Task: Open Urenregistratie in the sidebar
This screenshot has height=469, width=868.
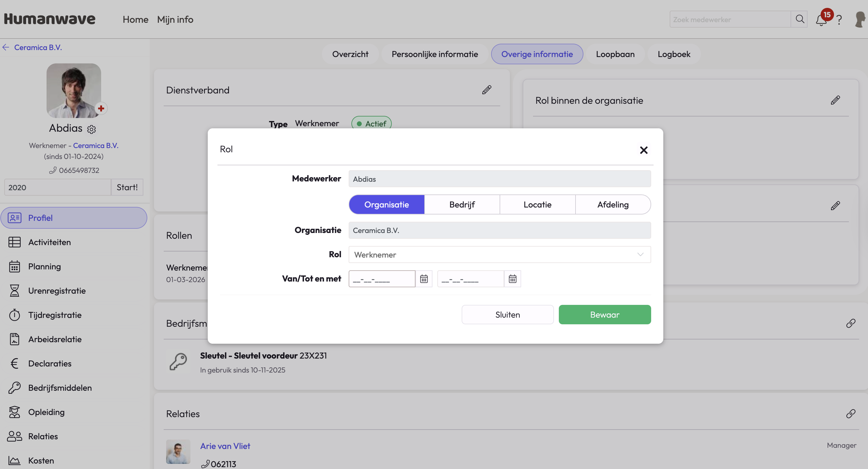Action: (56, 291)
